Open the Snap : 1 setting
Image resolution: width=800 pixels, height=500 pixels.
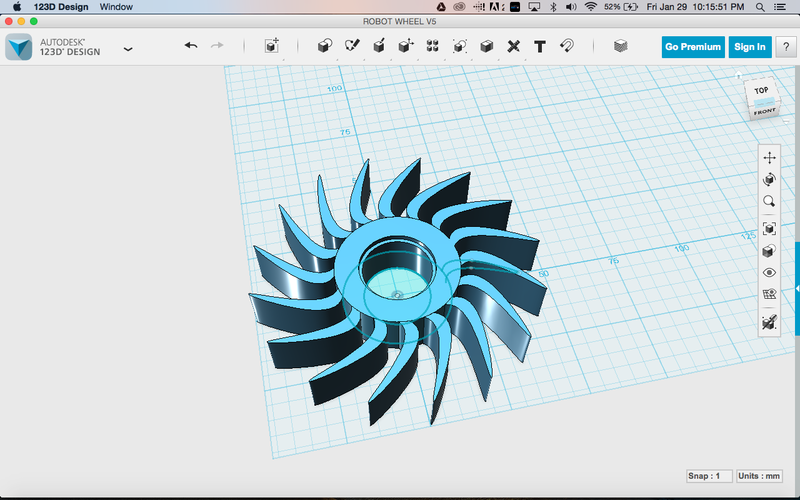(x=709, y=476)
